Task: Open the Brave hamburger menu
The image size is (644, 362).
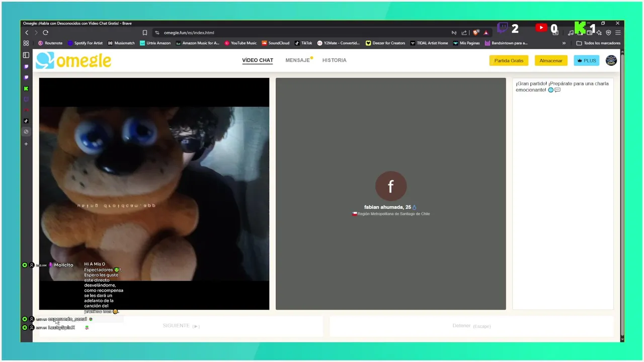Action: [618, 33]
